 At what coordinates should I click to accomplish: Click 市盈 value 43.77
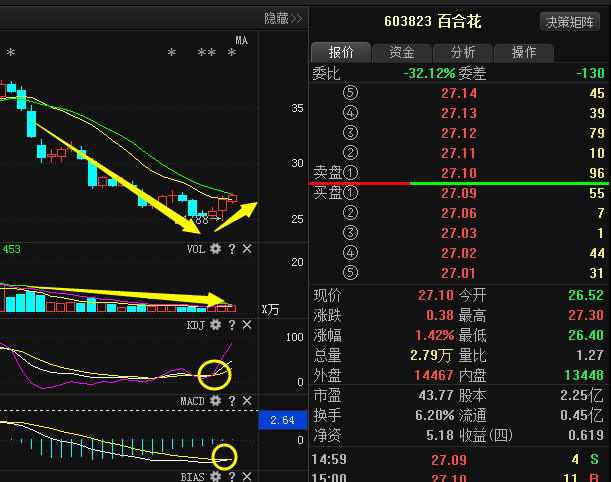[x=436, y=395]
